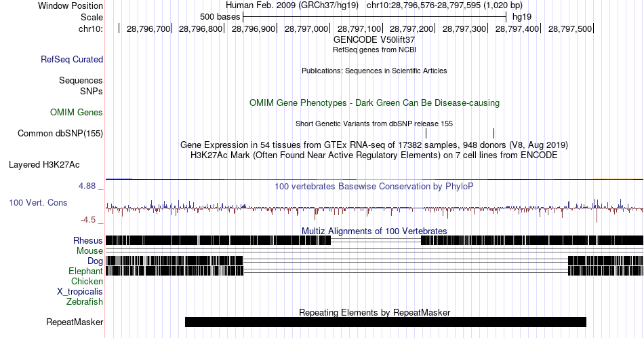The image size is (644, 338).
Task: Click the hg19 assembly label
Action: (x=522, y=17)
